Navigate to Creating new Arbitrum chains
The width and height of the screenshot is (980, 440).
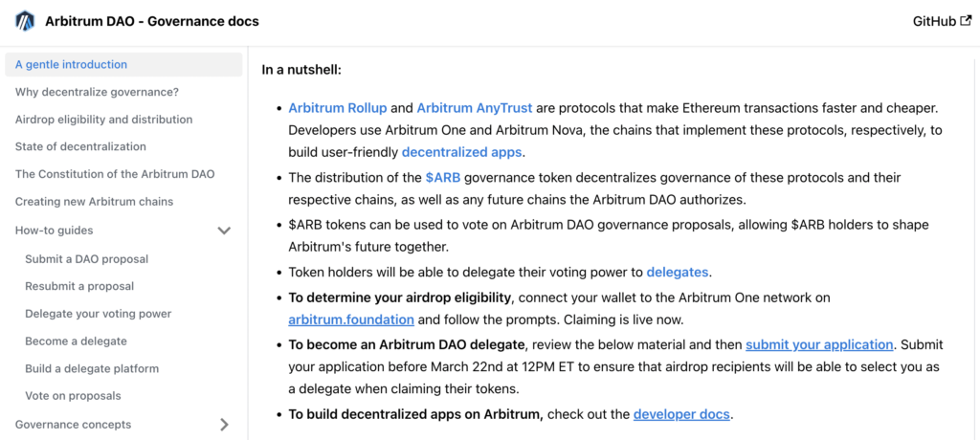click(x=94, y=202)
